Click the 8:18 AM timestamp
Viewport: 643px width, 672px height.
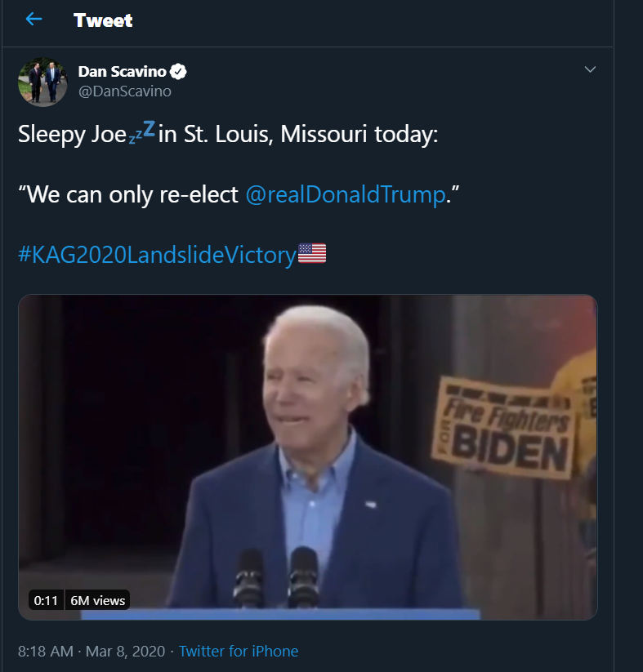pyautogui.click(x=46, y=651)
